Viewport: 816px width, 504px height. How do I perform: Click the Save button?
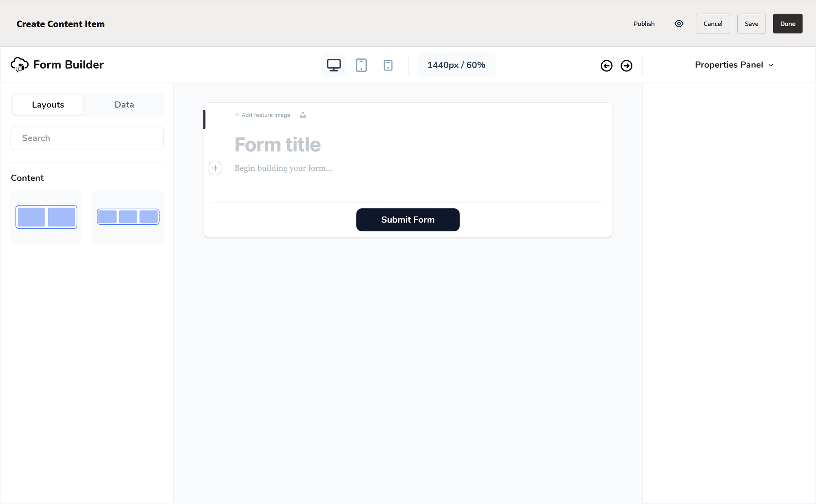pyautogui.click(x=751, y=24)
